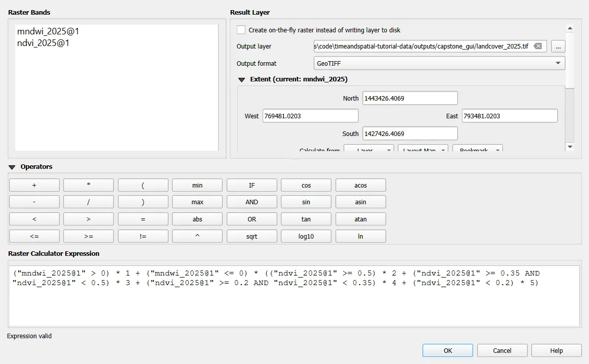Click the South extent field
Image resolution: width=589 pixels, height=364 pixels.
coord(410,133)
